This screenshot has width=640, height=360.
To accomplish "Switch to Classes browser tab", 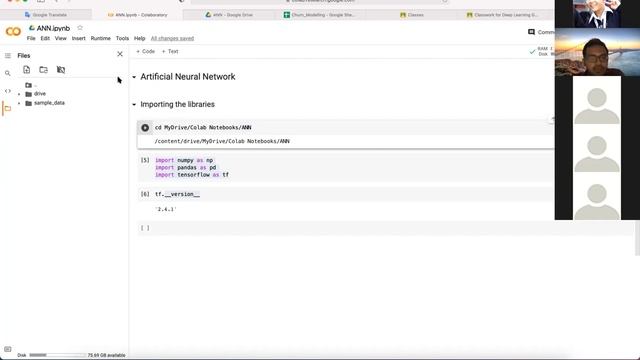I will click(x=411, y=15).
